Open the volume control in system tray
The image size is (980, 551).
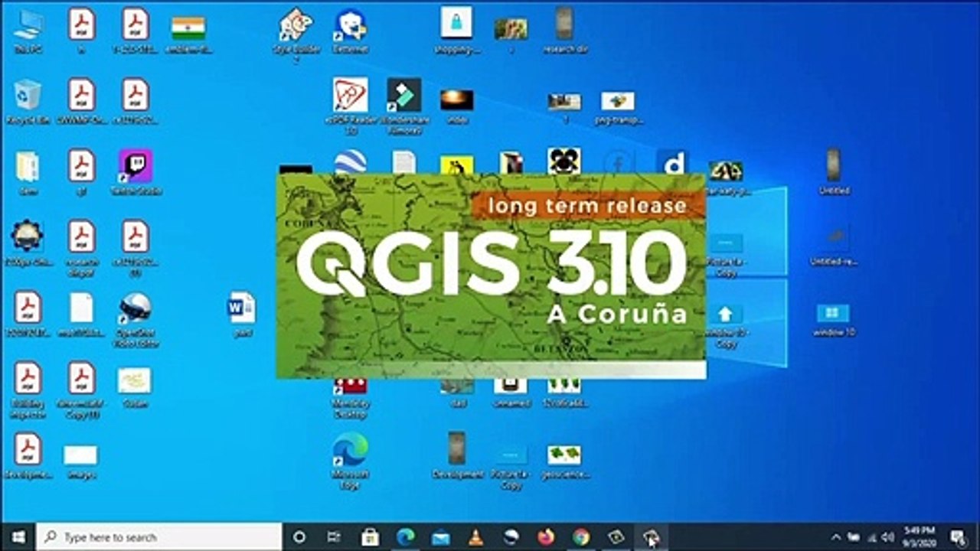click(x=888, y=536)
